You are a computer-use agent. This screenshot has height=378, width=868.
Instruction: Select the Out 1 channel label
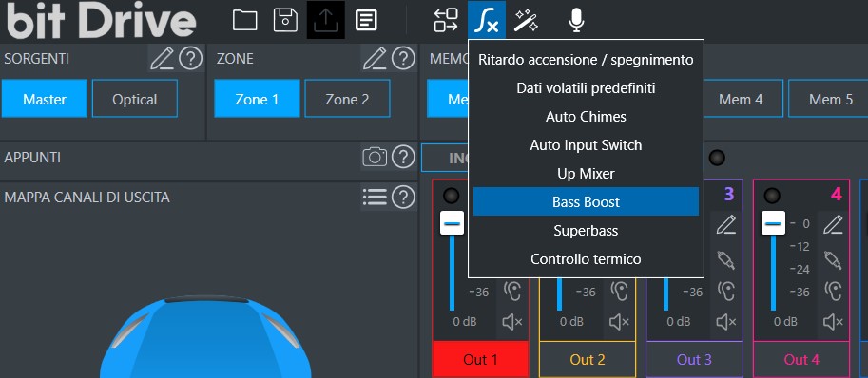[x=480, y=359]
